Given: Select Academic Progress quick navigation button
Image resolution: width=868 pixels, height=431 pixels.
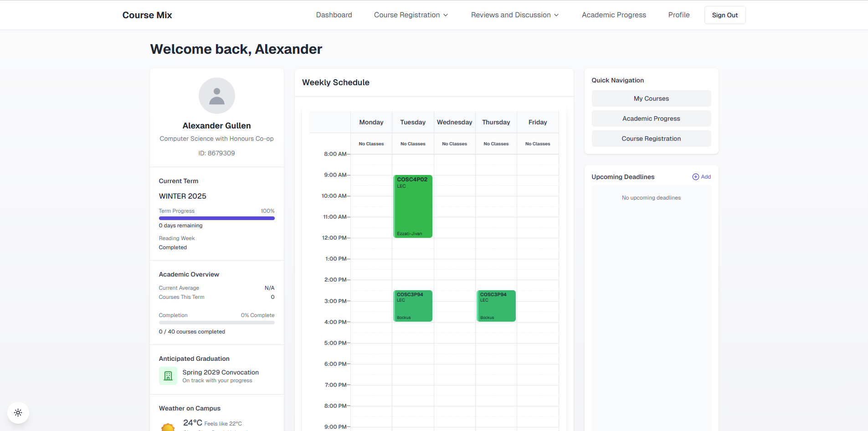Looking at the screenshot, I should [x=651, y=118].
